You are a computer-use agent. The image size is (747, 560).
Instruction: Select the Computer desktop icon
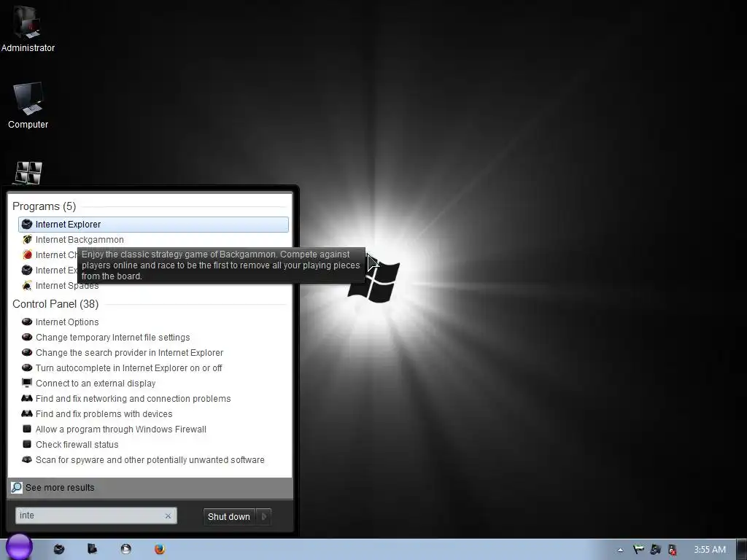28,104
